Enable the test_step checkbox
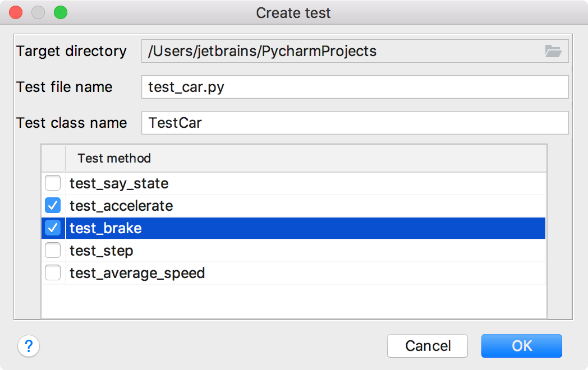 point(53,251)
